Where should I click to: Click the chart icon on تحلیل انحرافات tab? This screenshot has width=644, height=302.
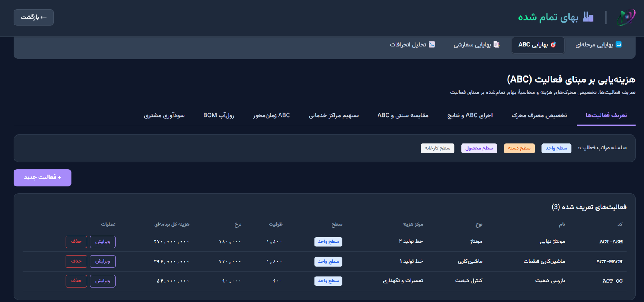click(x=432, y=44)
